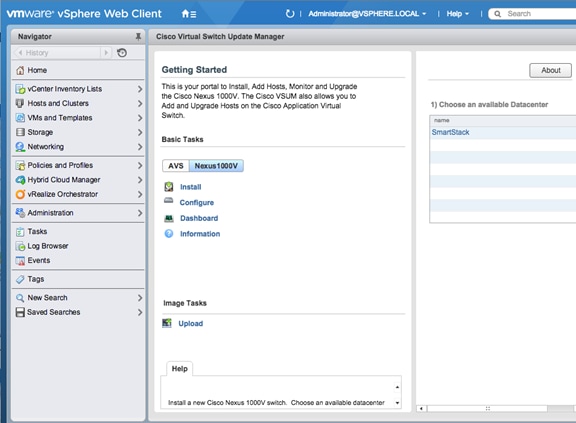The height and width of the screenshot is (423, 576).
Task: Expand New Search chevron
Action: click(140, 298)
